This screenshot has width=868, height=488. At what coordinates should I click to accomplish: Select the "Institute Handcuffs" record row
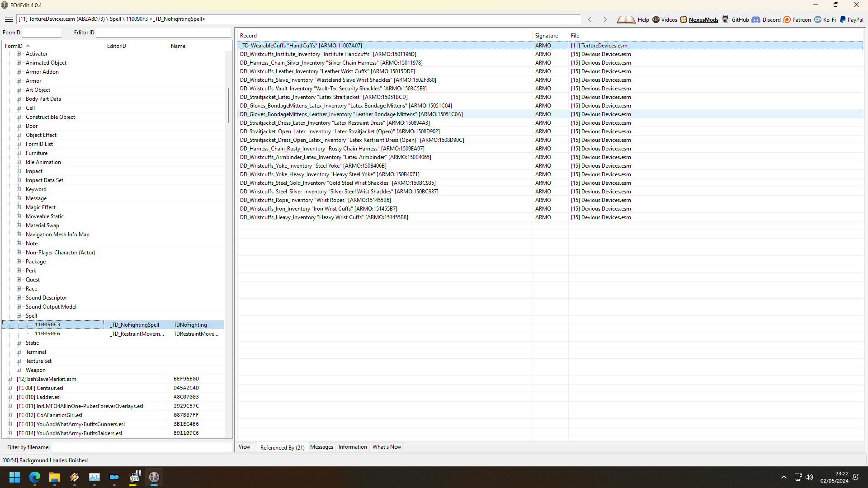coord(550,54)
